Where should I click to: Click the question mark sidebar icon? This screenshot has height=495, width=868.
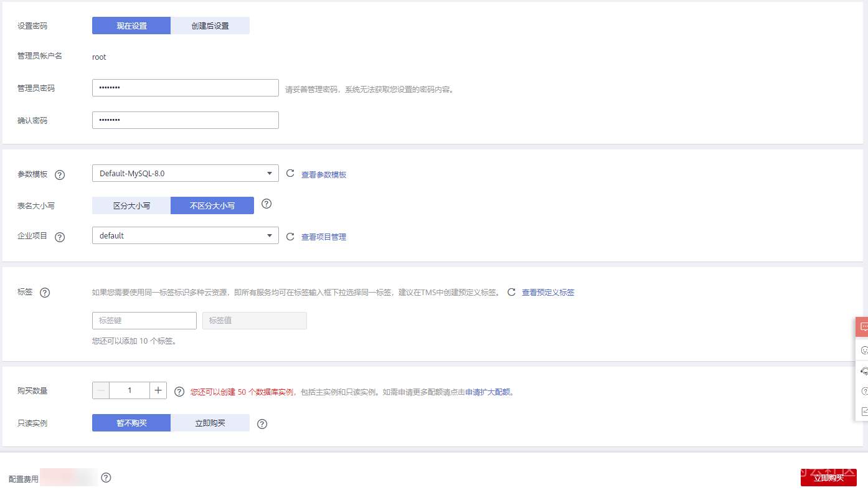(864, 392)
